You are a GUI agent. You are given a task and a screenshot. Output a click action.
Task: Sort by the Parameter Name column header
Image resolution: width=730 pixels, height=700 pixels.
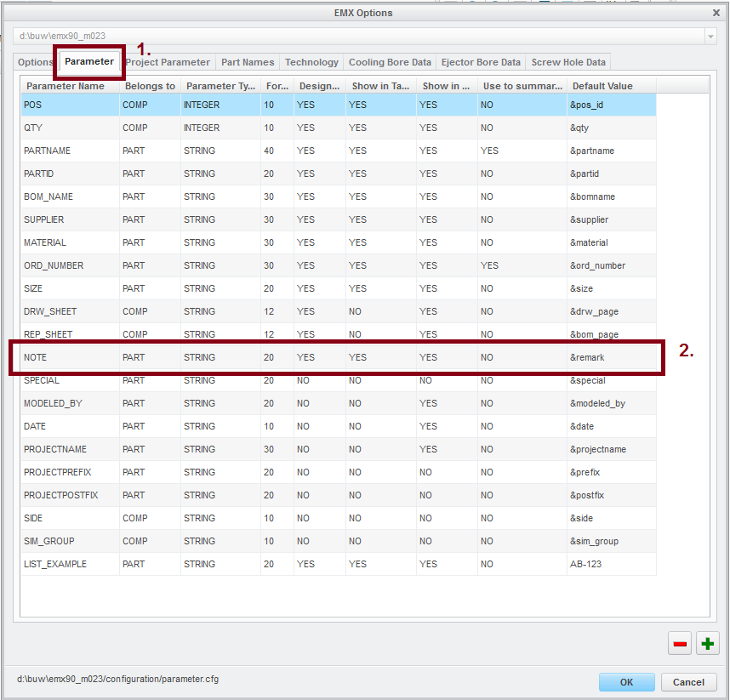pos(70,86)
